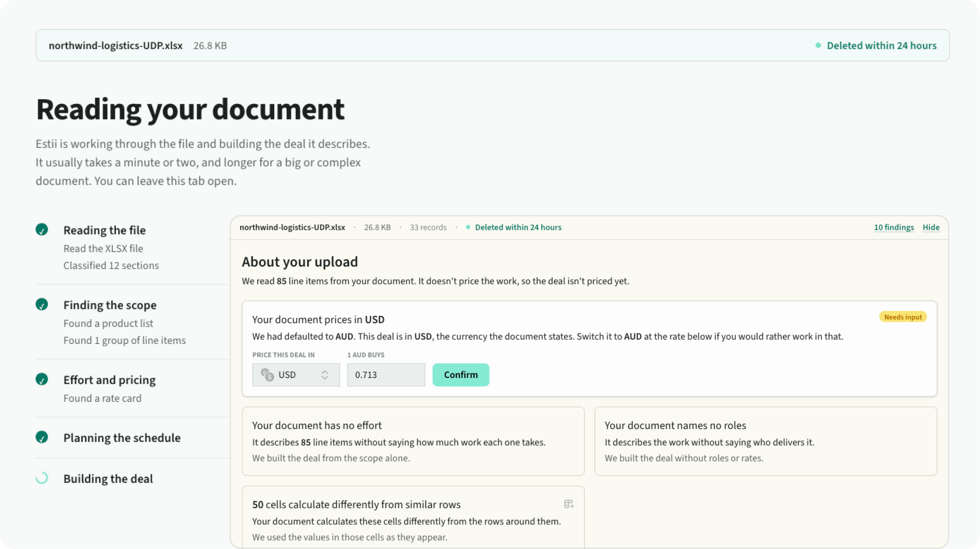Image resolution: width=980 pixels, height=549 pixels.
Task: Click the checkmark icon beside Effort and pricing
Action: (x=42, y=379)
